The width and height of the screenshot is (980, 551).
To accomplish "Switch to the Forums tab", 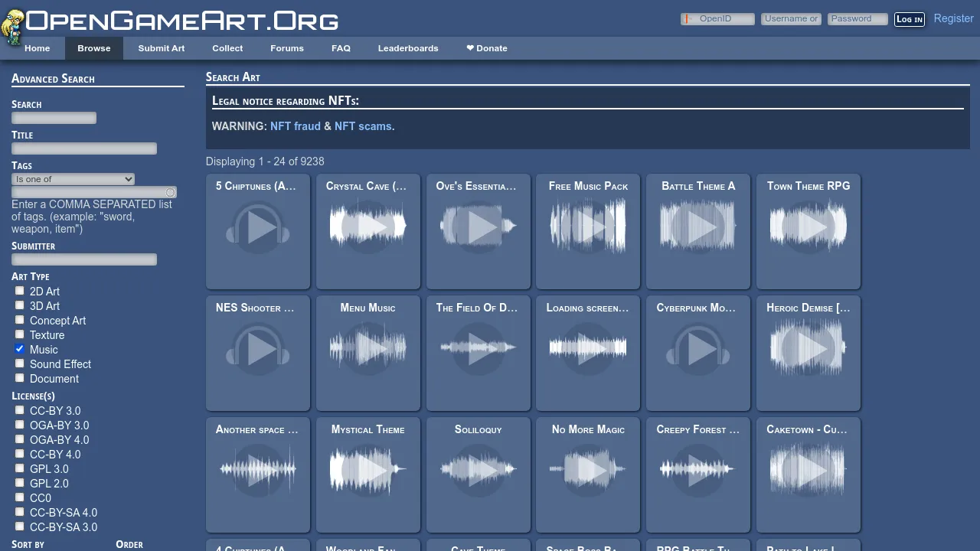I will (x=286, y=47).
